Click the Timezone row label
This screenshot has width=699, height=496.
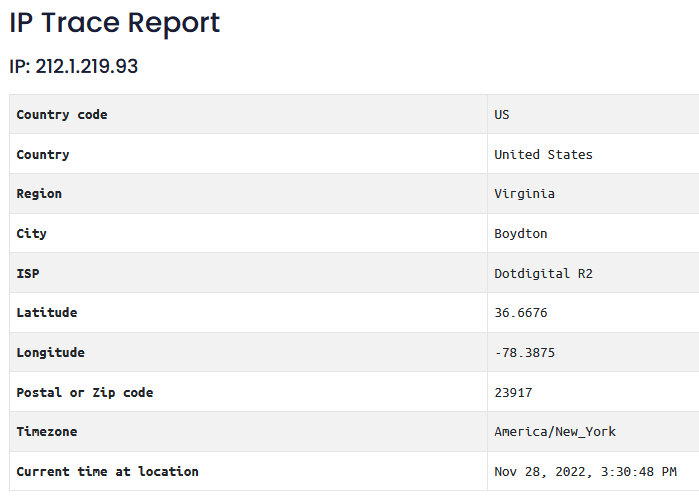pos(47,431)
